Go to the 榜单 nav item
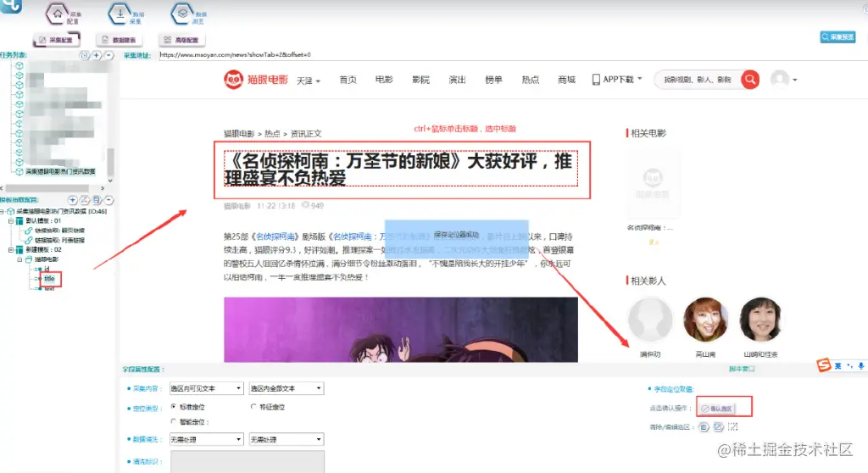Screen dimensions: 868x473 click(494, 80)
